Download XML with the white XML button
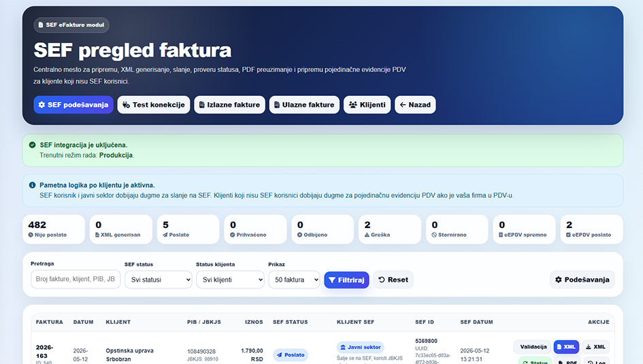This screenshot has height=364, width=643. (595, 347)
